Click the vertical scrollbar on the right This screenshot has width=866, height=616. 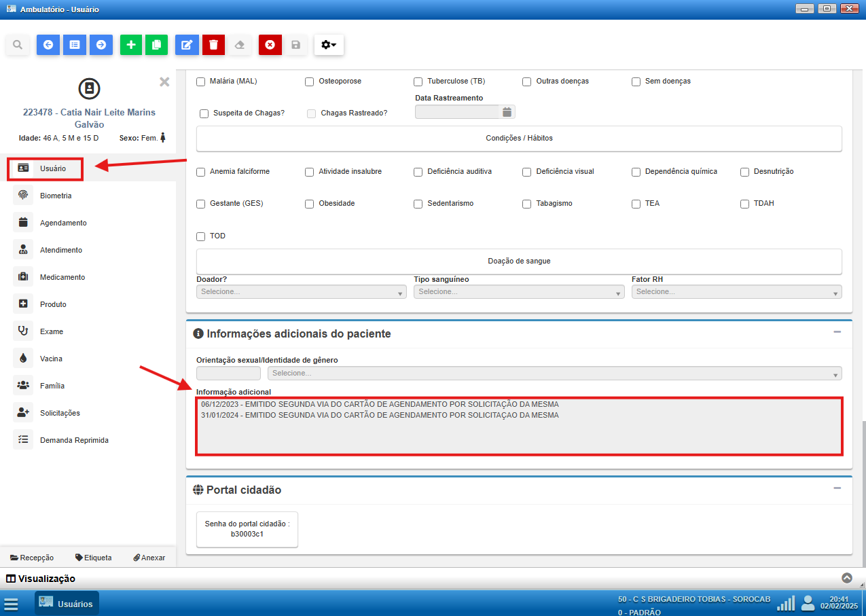point(862,489)
